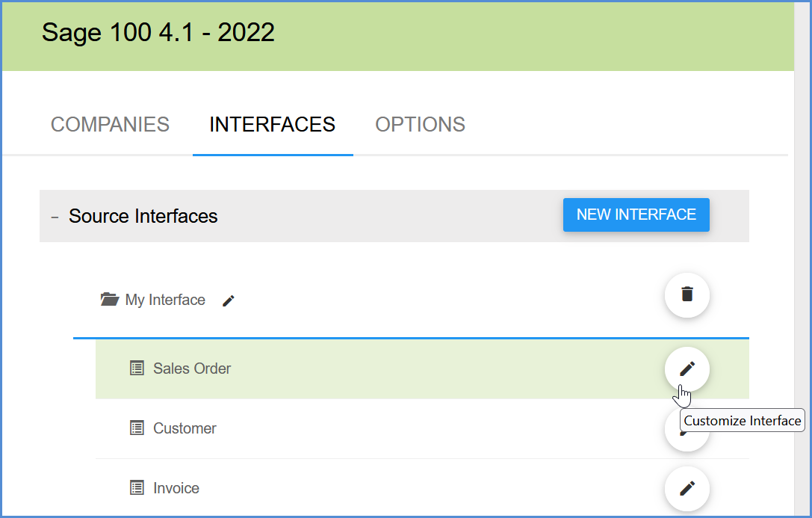Collapse the Source Interfaces section with the minus sign
Viewport: 812px width, 518px height.
[55, 217]
